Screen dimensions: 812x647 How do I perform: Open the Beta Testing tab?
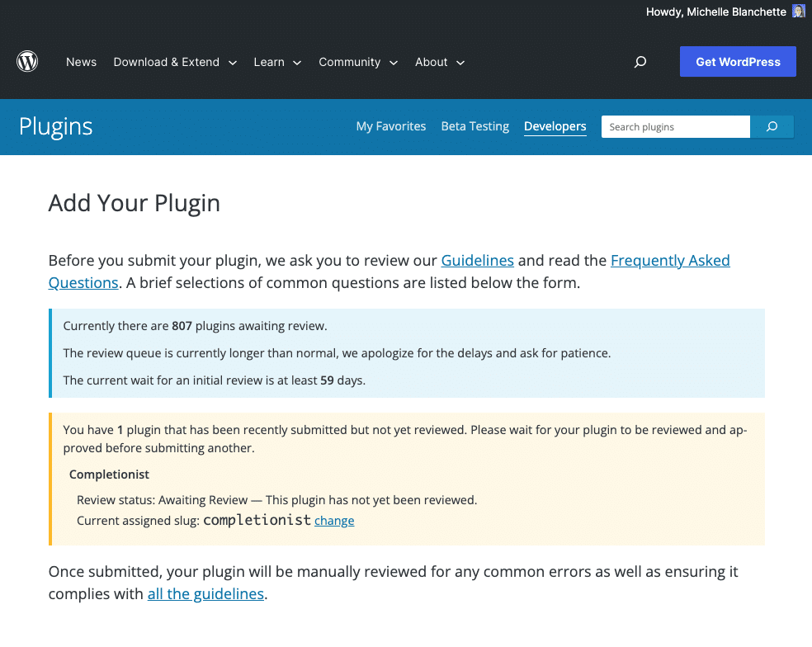(474, 126)
